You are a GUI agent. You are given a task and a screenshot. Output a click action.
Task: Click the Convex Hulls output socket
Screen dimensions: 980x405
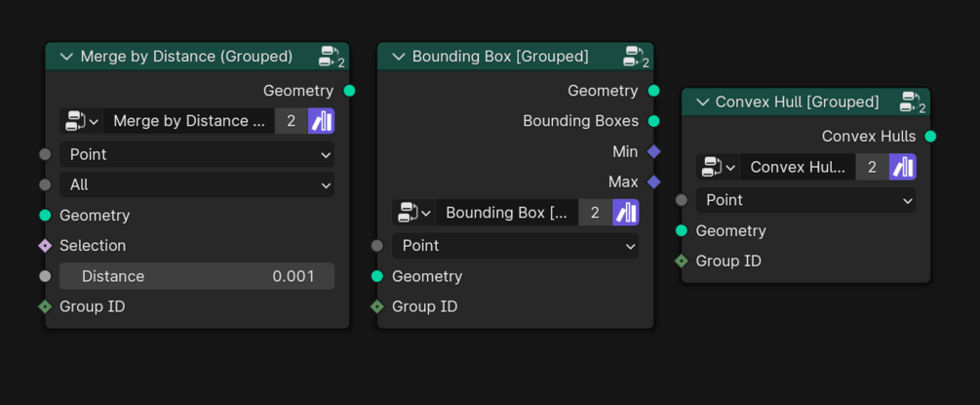coord(930,137)
